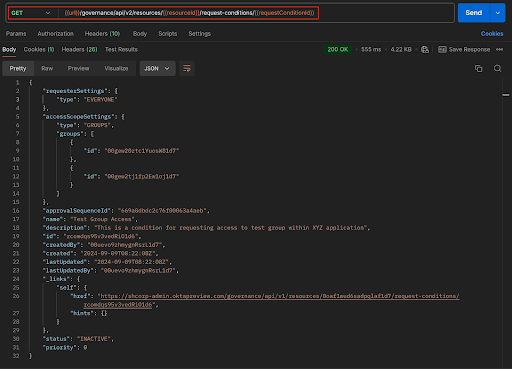Click the "approvalSequenceId" key
The width and height of the screenshot is (512, 369).
77,211
